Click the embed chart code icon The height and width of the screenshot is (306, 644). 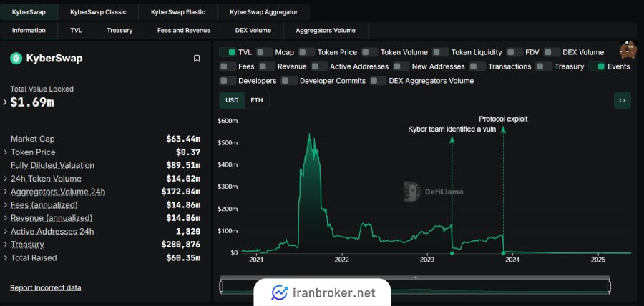pyautogui.click(x=622, y=101)
